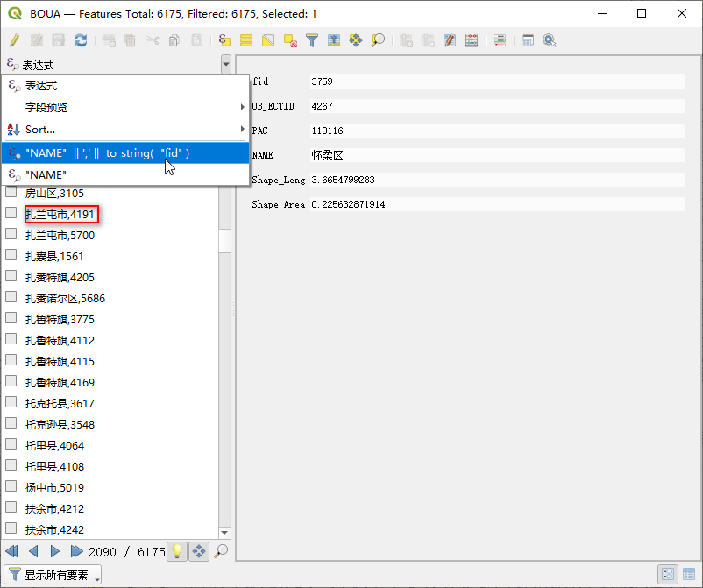Click the list scrollbar down arrow
Viewport: 703px width, 588px height.
[224, 533]
